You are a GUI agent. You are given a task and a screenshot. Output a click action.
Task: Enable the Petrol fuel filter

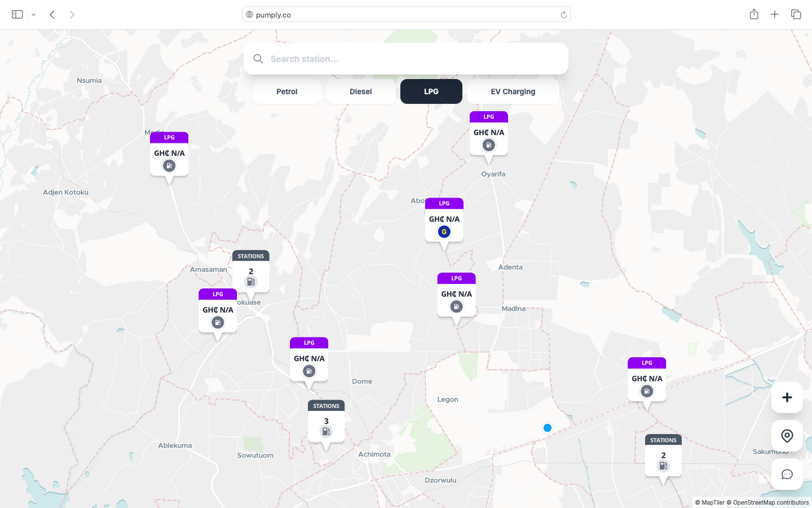coord(286,91)
